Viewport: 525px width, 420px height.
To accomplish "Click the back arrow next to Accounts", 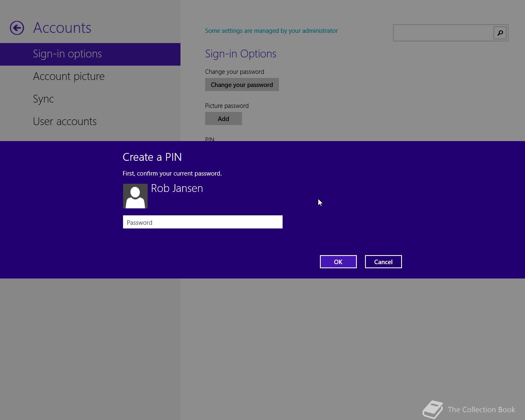I will click(17, 28).
